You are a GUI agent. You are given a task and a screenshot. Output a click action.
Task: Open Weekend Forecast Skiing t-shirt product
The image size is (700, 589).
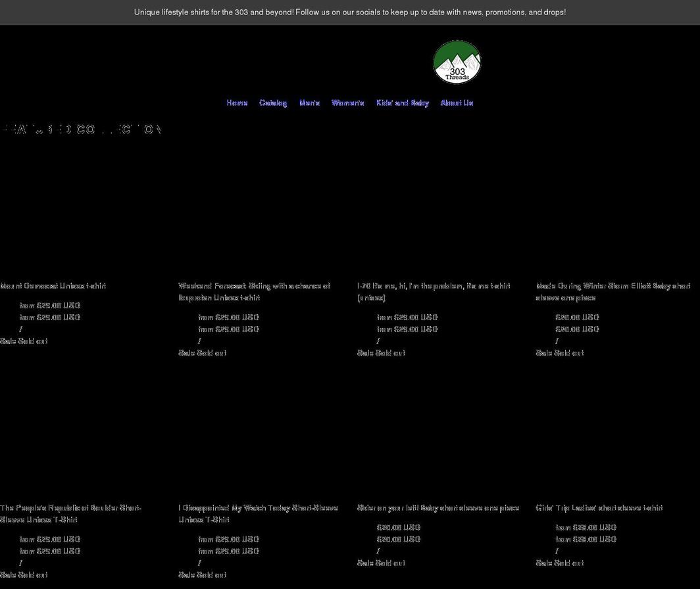255,292
